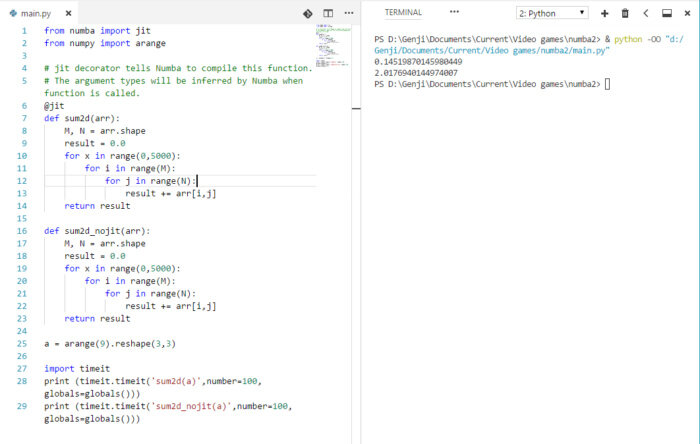Create a new terminal with plus icon
700x444 pixels.
[x=604, y=13]
